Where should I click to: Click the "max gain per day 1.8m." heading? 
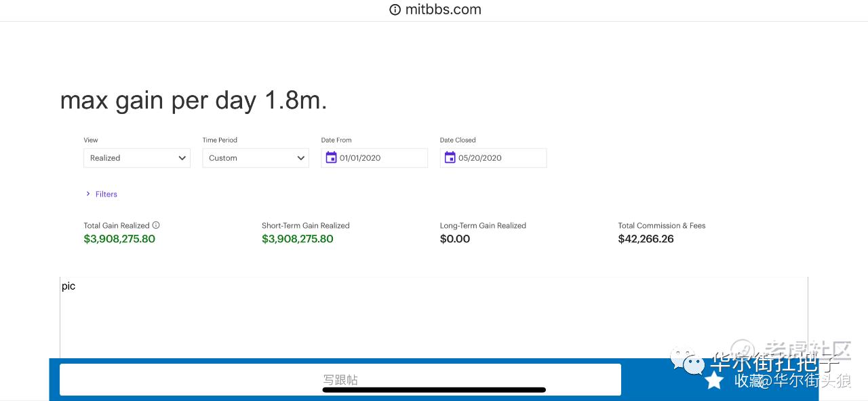(193, 100)
